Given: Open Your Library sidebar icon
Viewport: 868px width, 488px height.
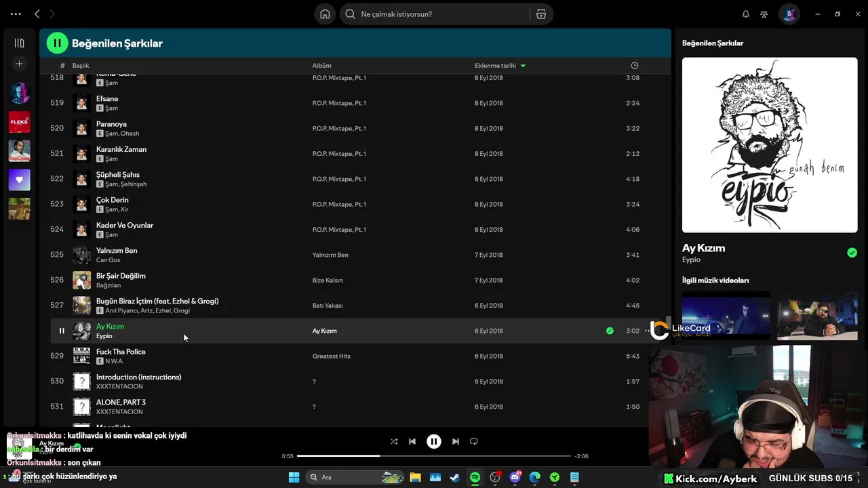Looking at the screenshot, I should pyautogui.click(x=19, y=43).
